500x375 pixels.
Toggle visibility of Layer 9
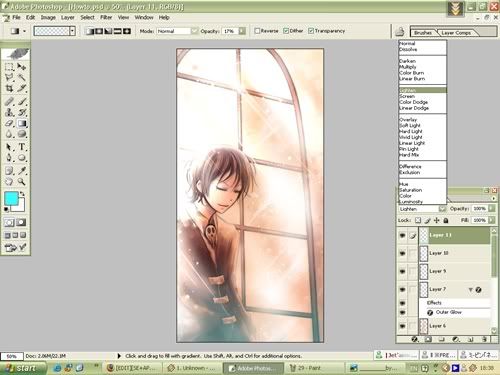[402, 271]
